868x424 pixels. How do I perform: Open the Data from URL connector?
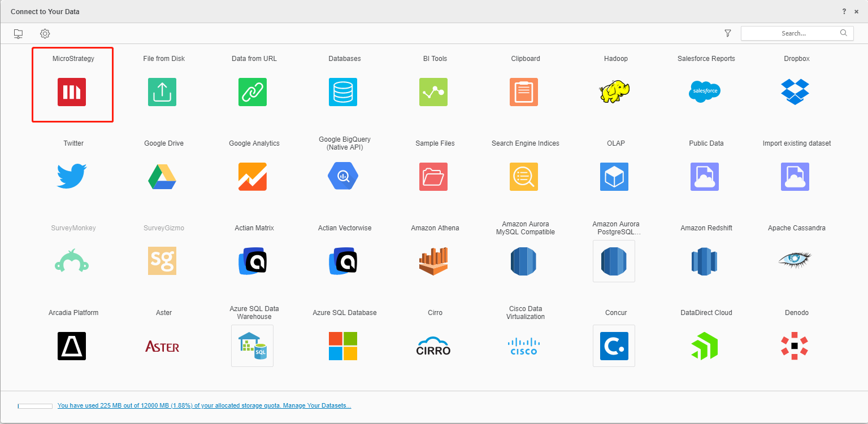tap(253, 92)
